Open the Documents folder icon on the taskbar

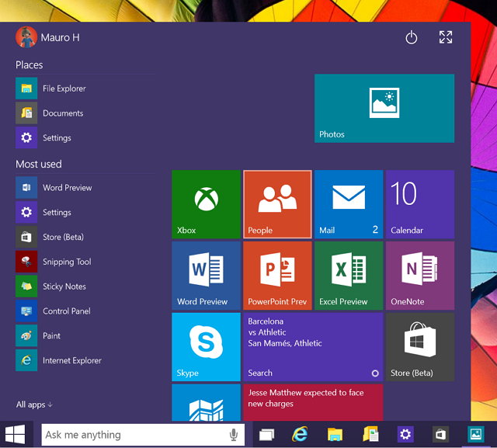click(371, 434)
